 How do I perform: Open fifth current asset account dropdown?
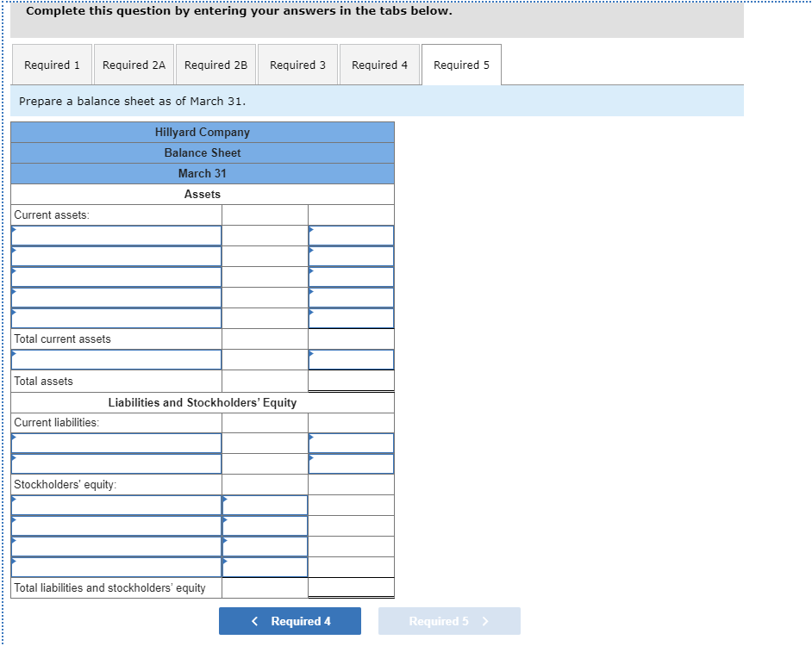tap(116, 319)
